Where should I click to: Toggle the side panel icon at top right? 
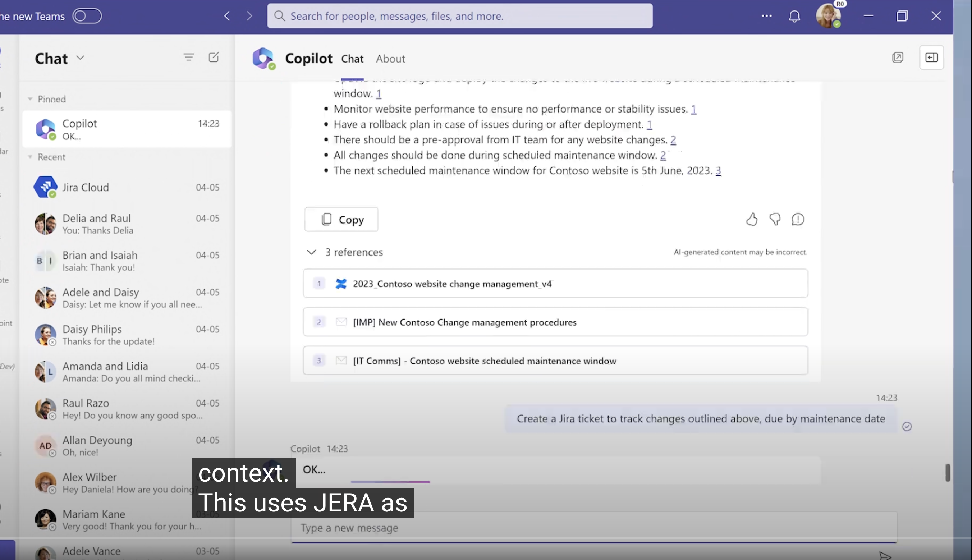[x=931, y=58]
